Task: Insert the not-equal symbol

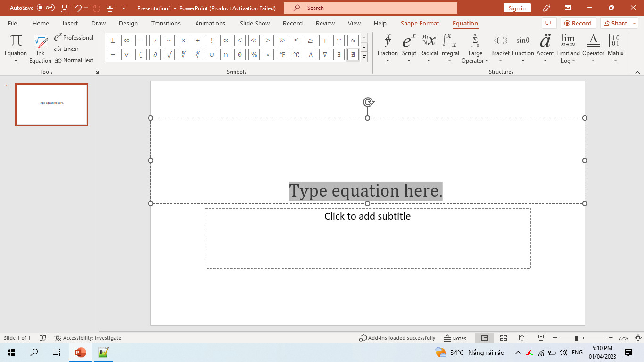Action: [155, 41]
